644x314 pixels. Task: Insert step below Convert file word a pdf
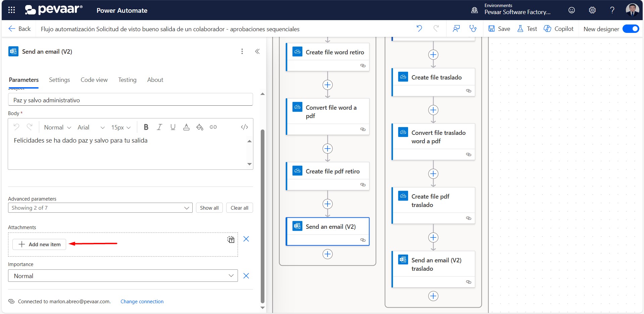[328, 149]
